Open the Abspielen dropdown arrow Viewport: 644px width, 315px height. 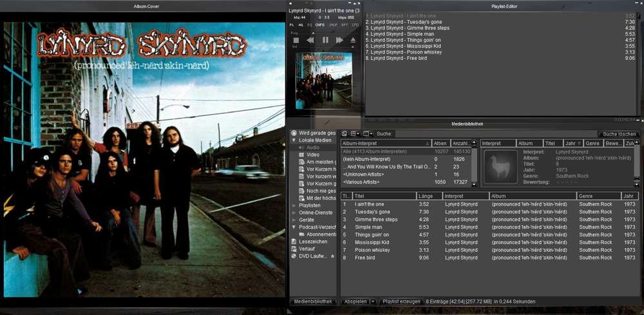[373, 301]
